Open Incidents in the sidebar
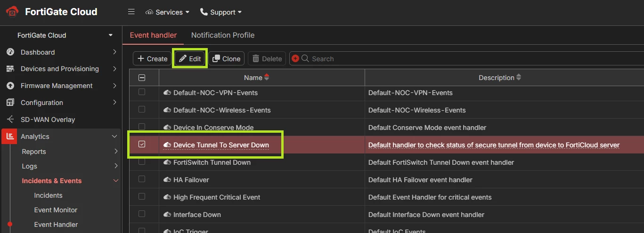 48,195
